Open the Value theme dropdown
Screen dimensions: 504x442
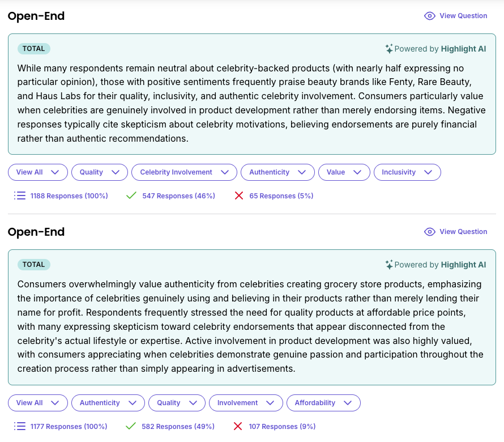[344, 172]
